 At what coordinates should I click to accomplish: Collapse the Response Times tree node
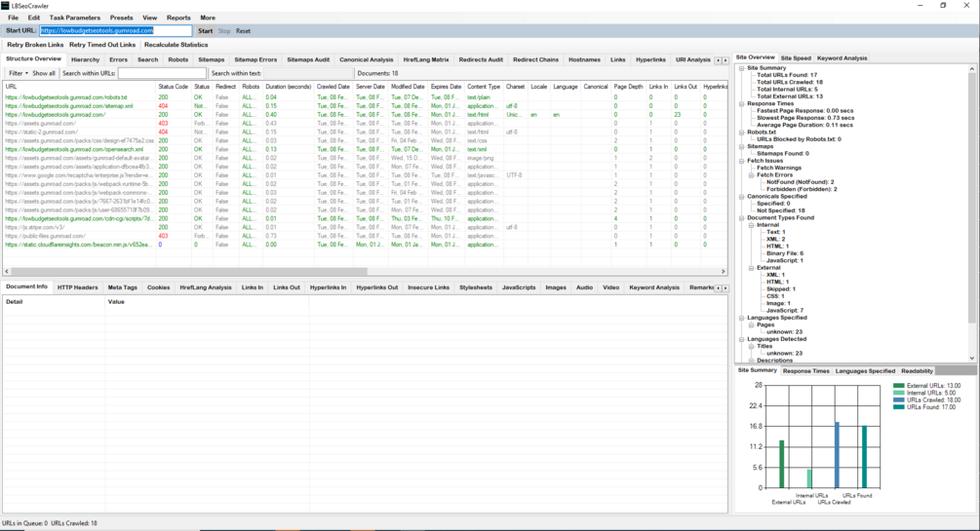click(x=742, y=103)
